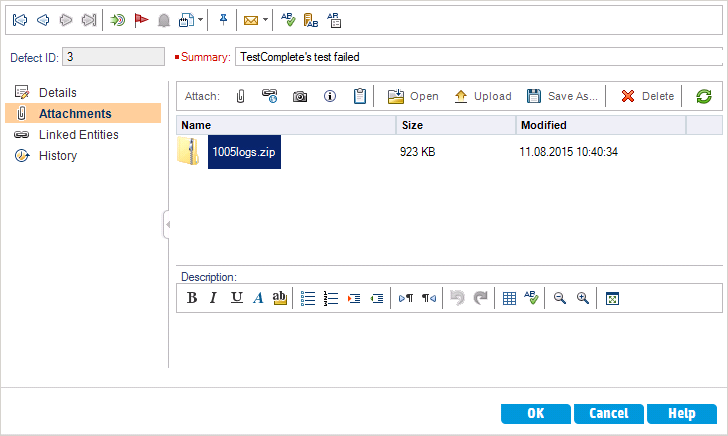Open the send e-mail dropdown arrow
The height and width of the screenshot is (436, 728).
pyautogui.click(x=265, y=20)
